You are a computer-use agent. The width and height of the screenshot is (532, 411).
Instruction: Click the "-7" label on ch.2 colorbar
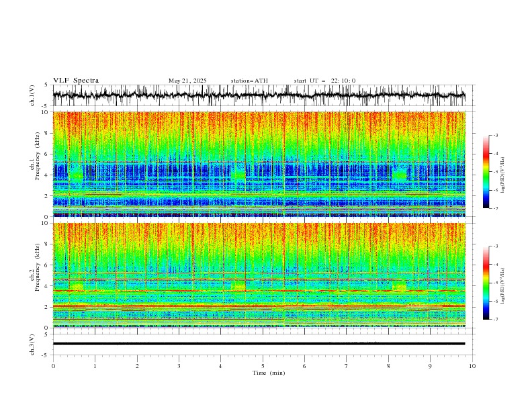pyautogui.click(x=496, y=320)
